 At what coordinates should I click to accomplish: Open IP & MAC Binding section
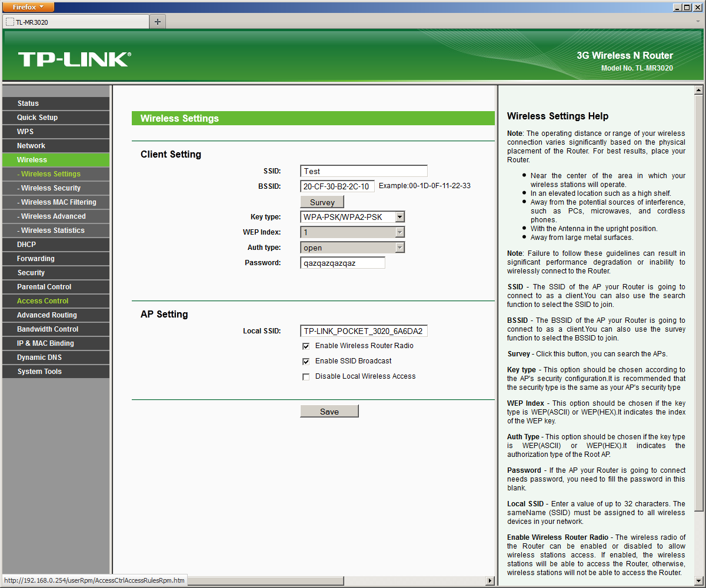[56, 343]
